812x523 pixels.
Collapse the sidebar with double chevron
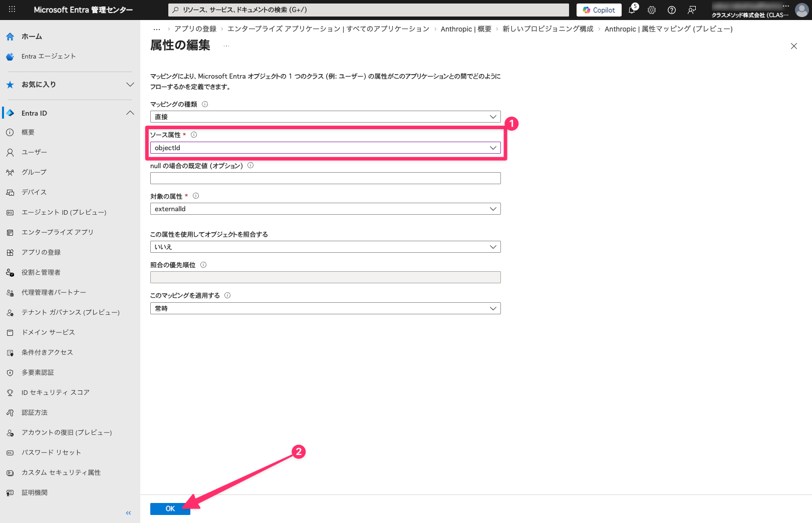128,513
